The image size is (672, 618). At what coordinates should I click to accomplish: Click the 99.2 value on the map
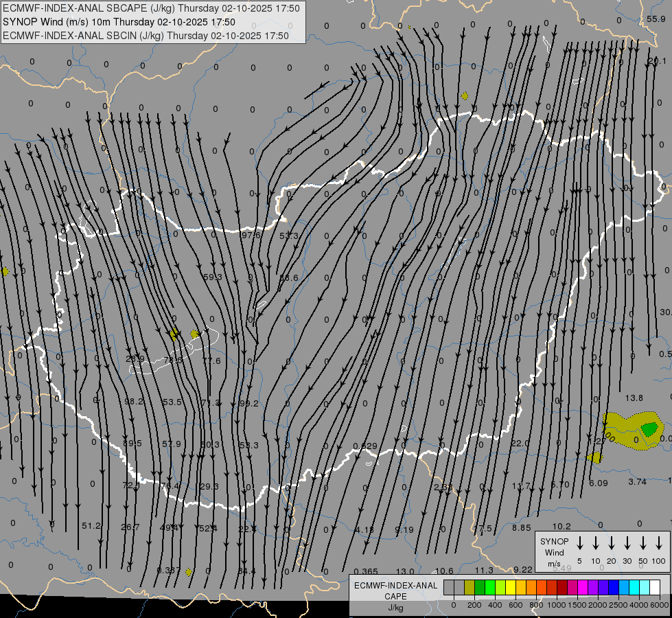tap(249, 404)
